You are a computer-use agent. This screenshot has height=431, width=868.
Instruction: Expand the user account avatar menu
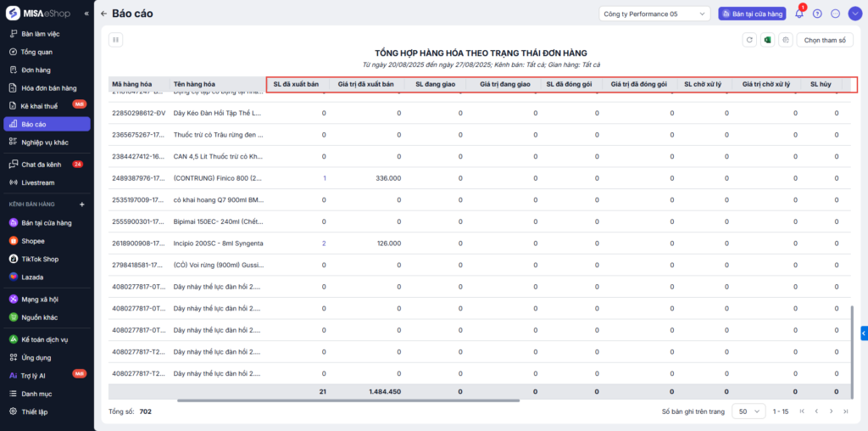pyautogui.click(x=854, y=14)
